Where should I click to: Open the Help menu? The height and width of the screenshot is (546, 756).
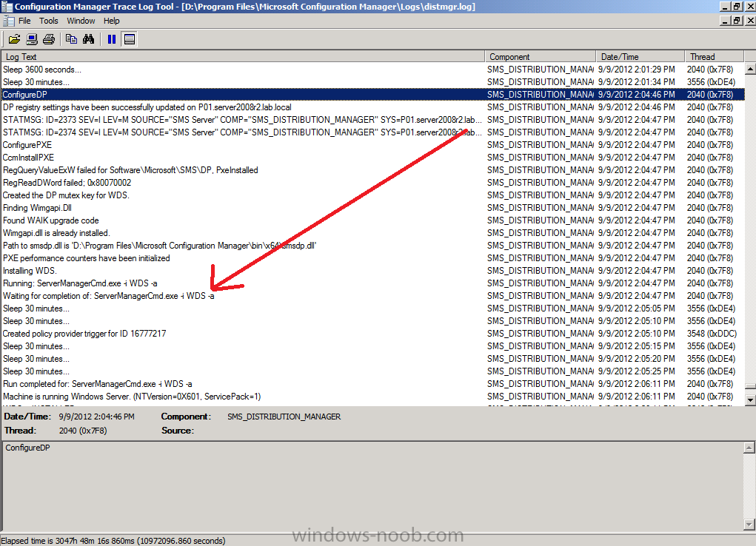111,21
